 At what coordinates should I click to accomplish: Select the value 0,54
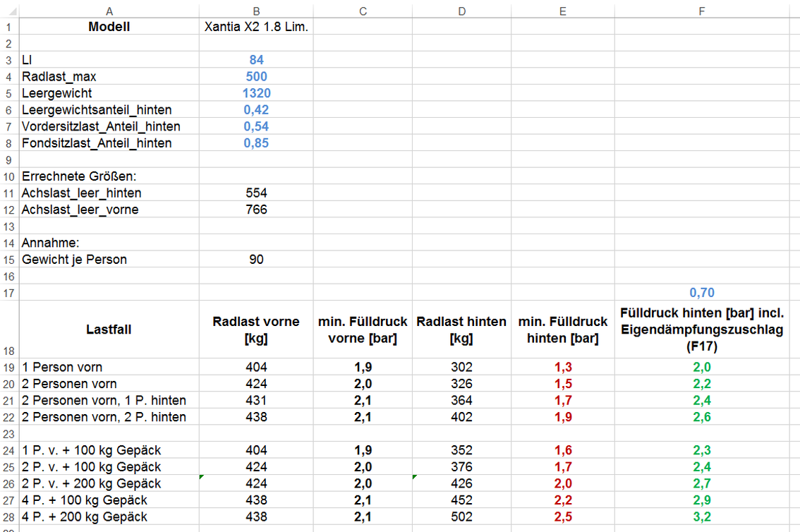(x=256, y=126)
